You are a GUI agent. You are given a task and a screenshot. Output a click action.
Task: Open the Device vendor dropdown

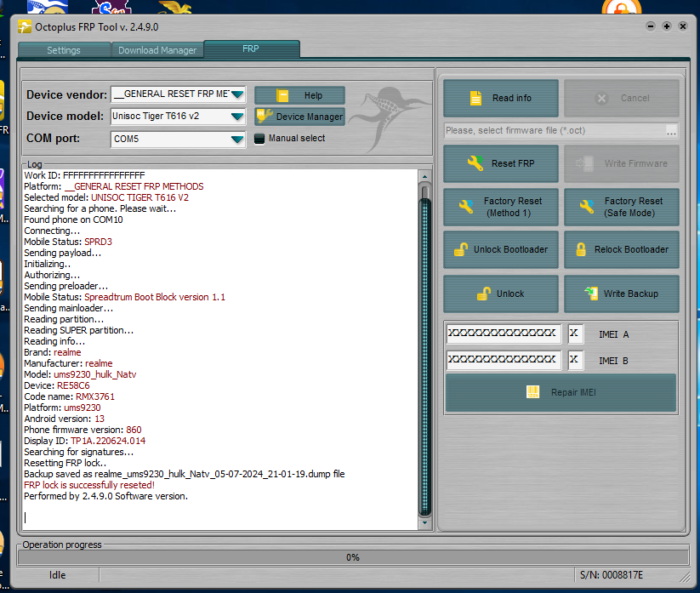pyautogui.click(x=237, y=94)
